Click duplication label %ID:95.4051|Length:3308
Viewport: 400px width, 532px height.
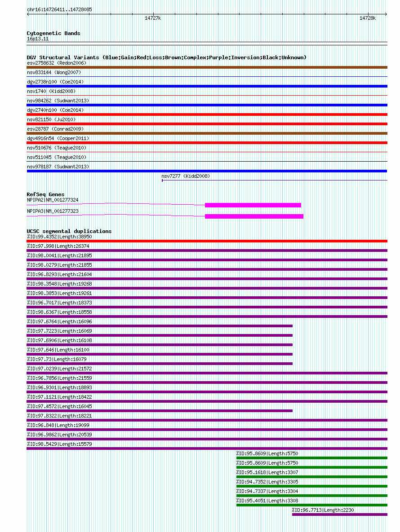(267, 501)
